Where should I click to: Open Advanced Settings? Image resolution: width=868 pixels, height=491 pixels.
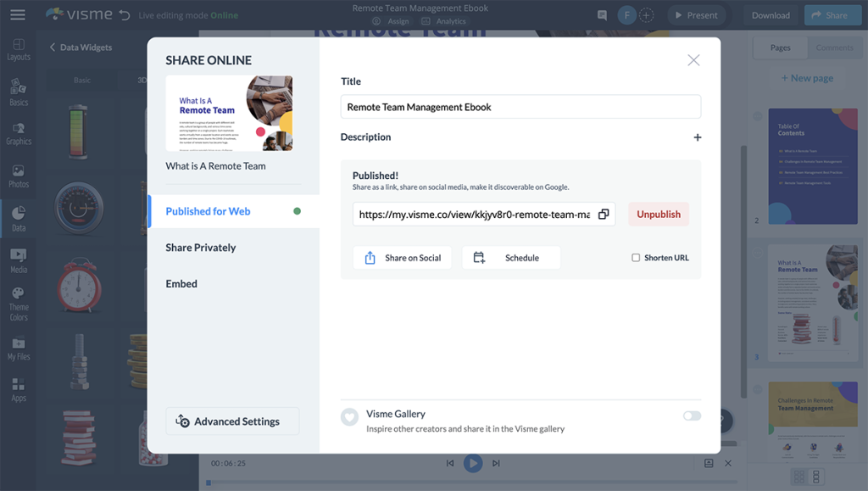[x=231, y=421]
